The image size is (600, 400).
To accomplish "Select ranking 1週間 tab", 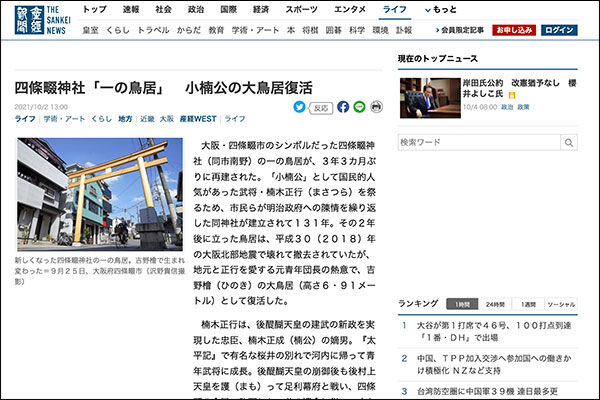I will (528, 304).
